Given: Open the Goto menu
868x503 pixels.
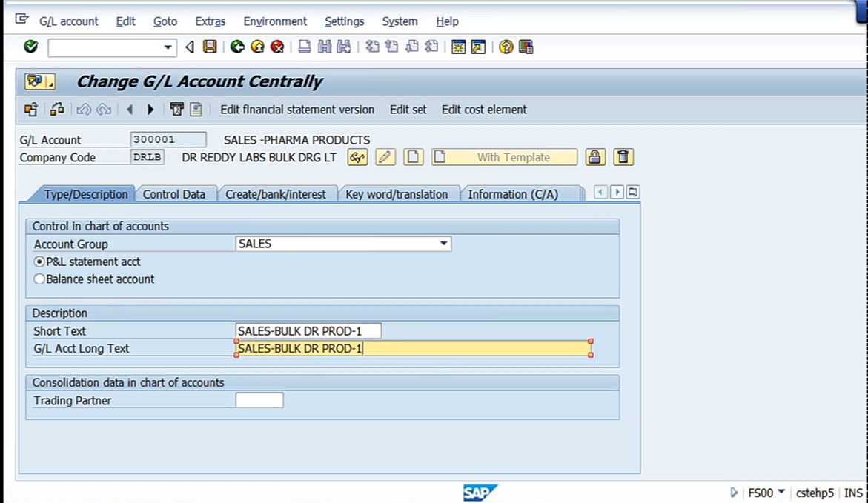Looking at the screenshot, I should click(165, 21).
